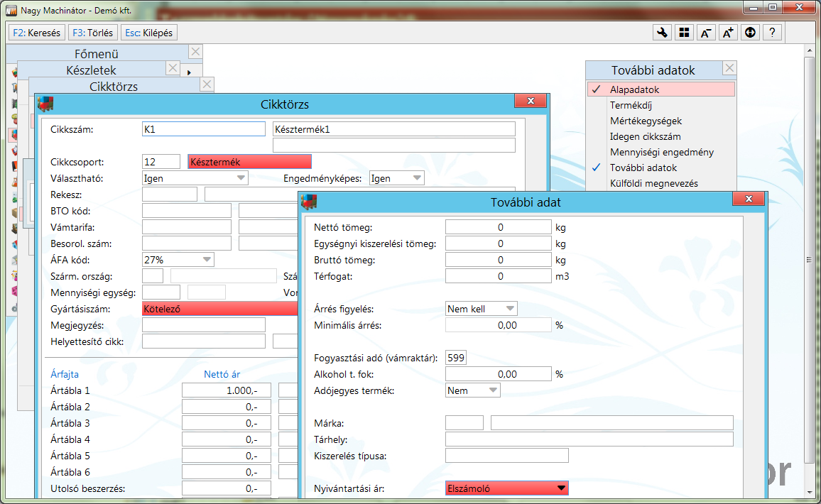Click the Nettó tömeg input field
Screen dimensions: 821x504
[x=498, y=228]
